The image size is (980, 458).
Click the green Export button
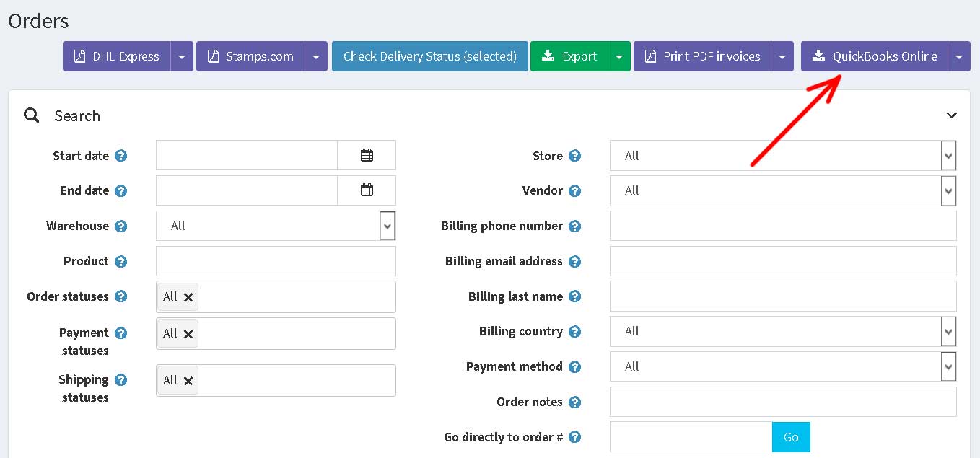click(x=569, y=56)
